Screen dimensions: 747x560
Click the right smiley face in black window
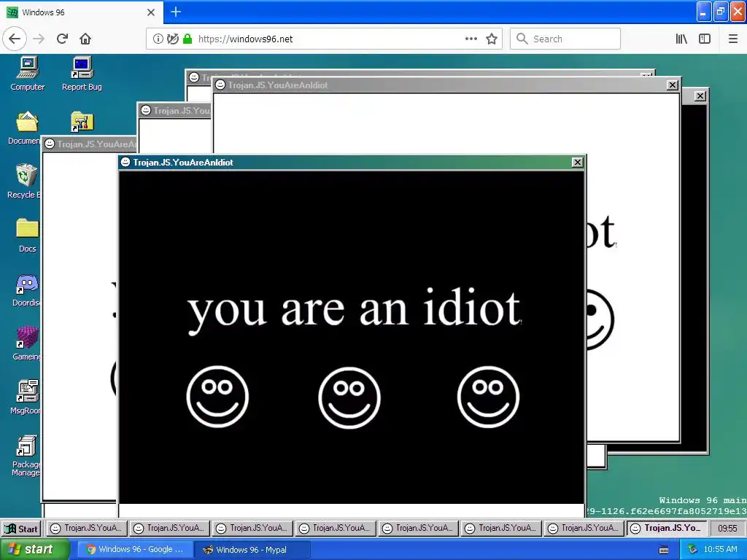pos(488,397)
